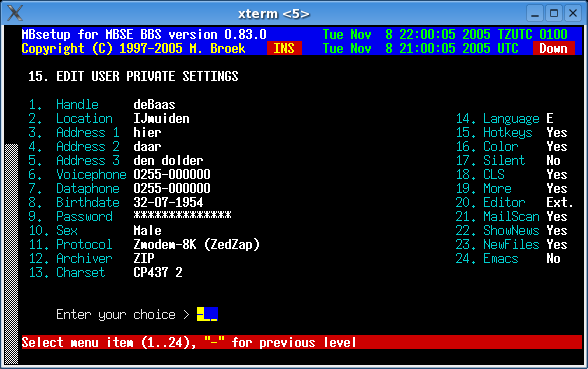The width and height of the screenshot is (588, 369).
Task: Select menu item 10. Sex
Action: click(x=53, y=230)
